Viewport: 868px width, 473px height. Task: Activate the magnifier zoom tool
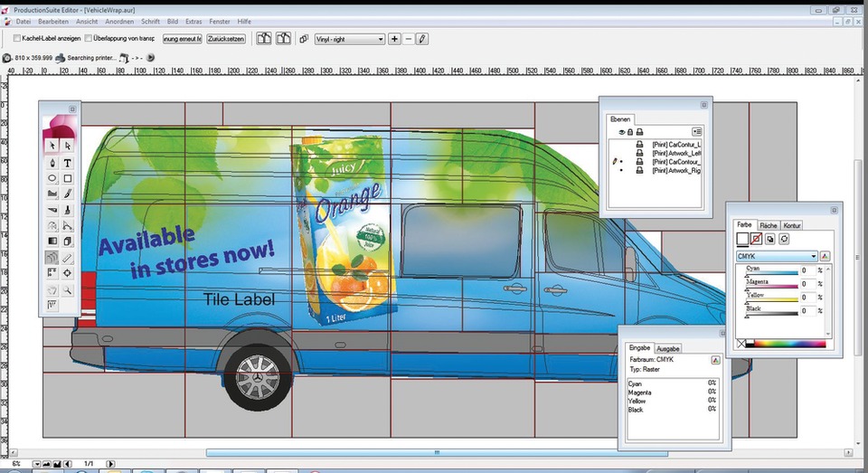pyautogui.click(x=68, y=290)
